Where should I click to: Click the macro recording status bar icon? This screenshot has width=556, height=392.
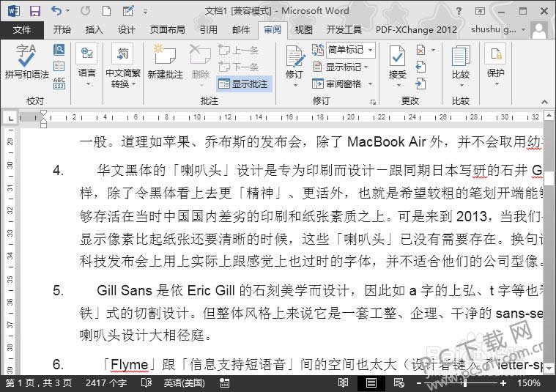(x=224, y=382)
